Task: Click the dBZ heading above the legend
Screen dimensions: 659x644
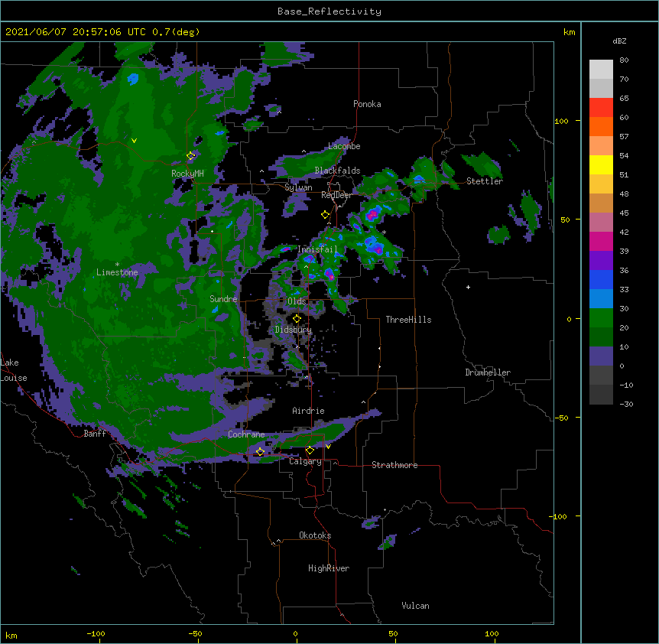Action: (x=619, y=41)
